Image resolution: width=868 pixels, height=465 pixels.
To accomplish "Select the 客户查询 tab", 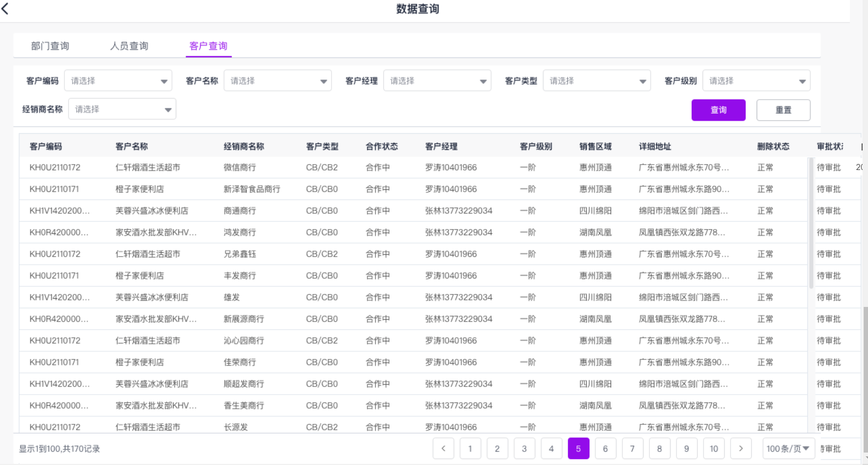I will (208, 46).
